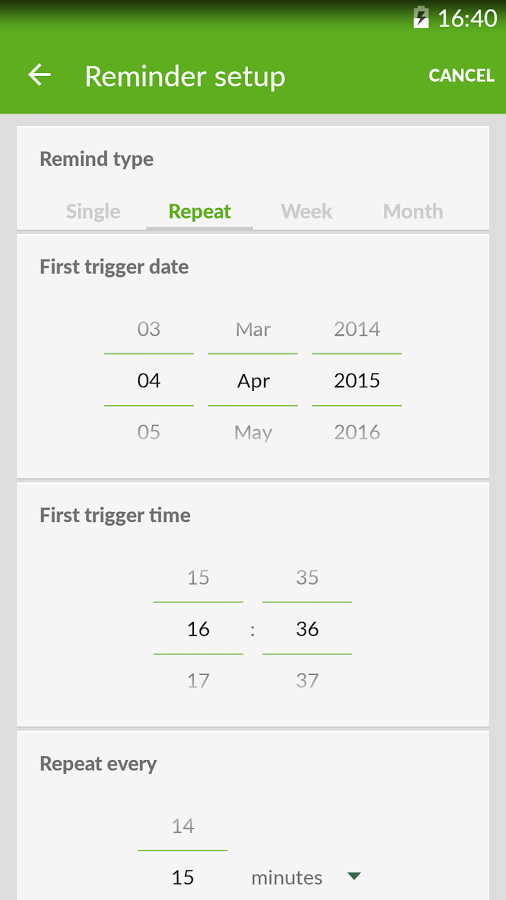Choose 14 in the repeat interval picker
This screenshot has height=900, width=506.
point(182,827)
